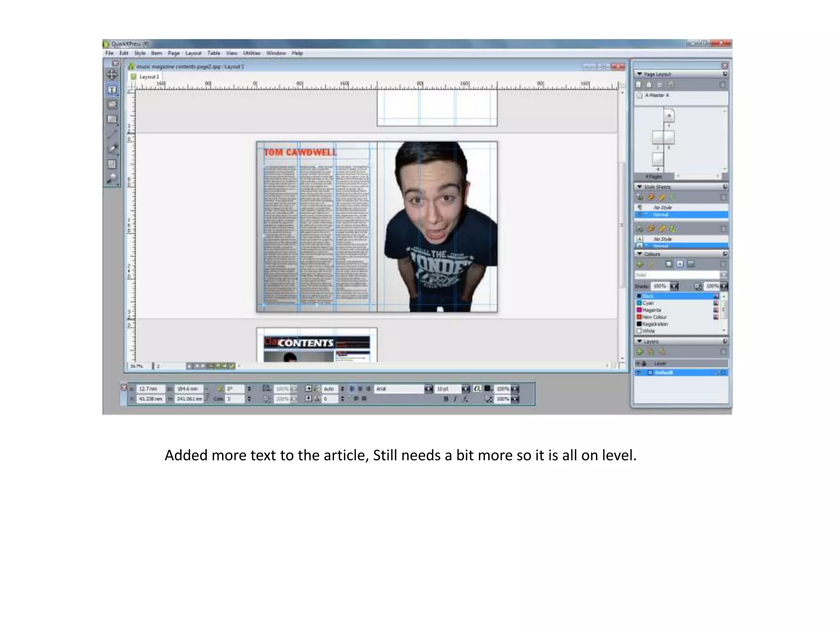This screenshot has width=840, height=630.
Task: Click the blank facing page icon in Page Layout
Action: click(649, 85)
